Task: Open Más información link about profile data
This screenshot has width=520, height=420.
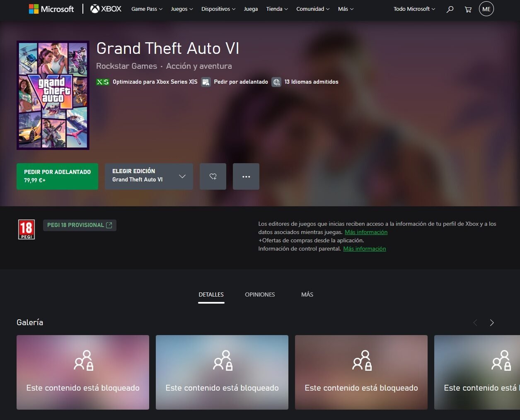Action: click(366, 232)
